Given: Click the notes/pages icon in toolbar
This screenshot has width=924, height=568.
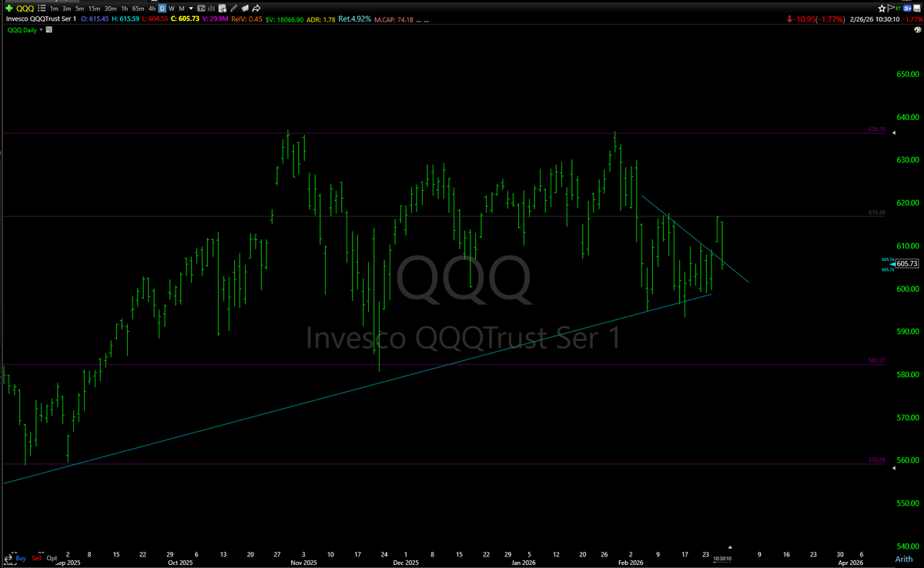Looking at the screenshot, I should coord(245,8).
